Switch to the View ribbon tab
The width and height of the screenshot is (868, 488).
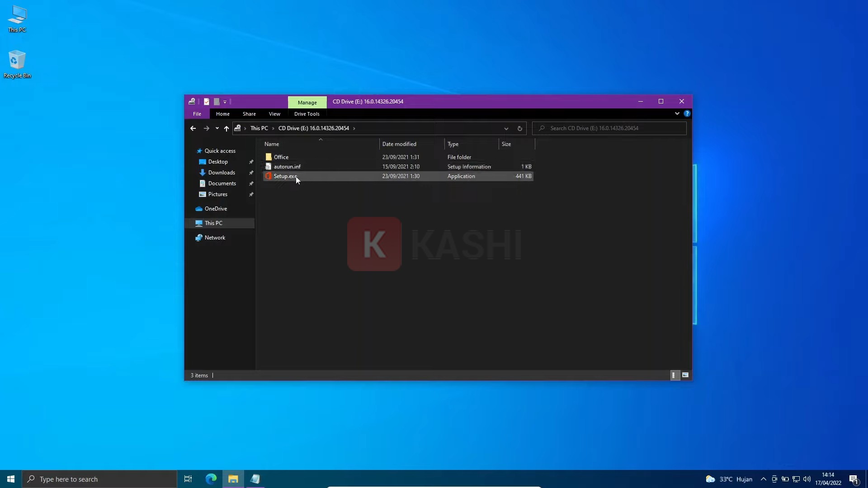(274, 114)
